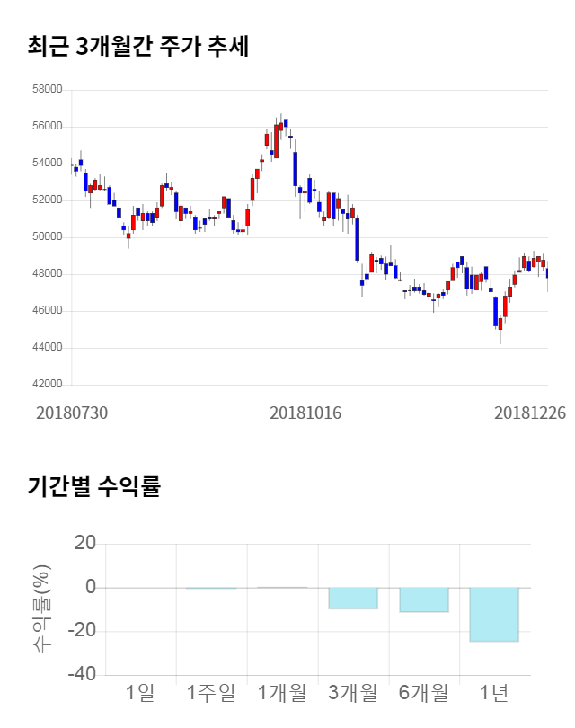Click the 42000 price axis label
Screen dimensions: 575x728
(x=47, y=385)
